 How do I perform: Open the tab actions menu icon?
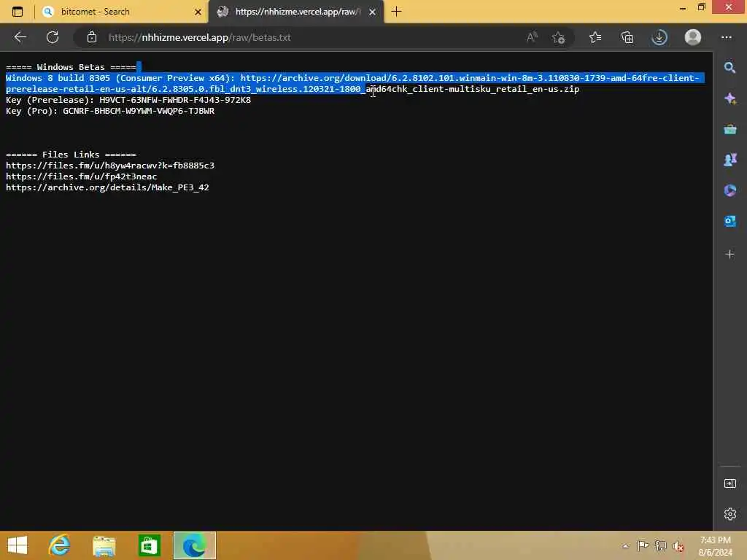(18, 12)
